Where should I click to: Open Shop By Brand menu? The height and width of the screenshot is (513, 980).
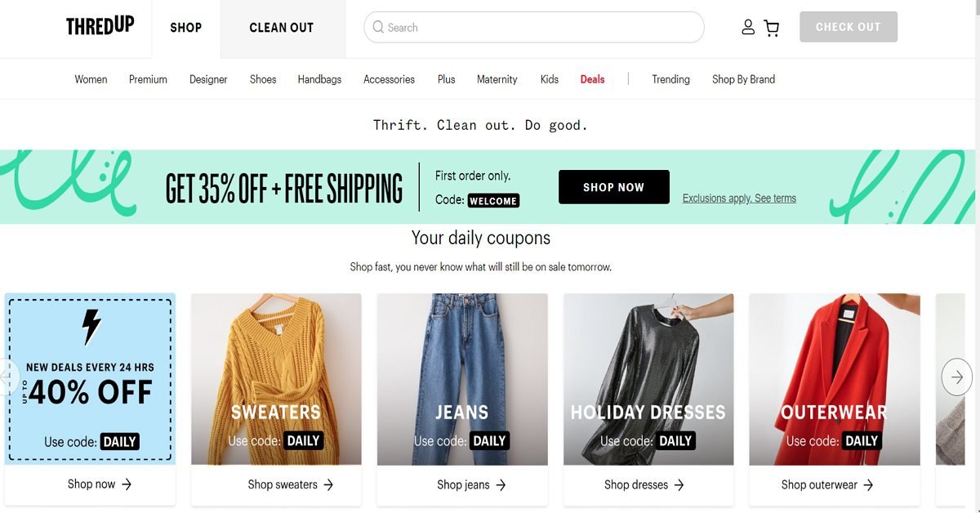(743, 79)
